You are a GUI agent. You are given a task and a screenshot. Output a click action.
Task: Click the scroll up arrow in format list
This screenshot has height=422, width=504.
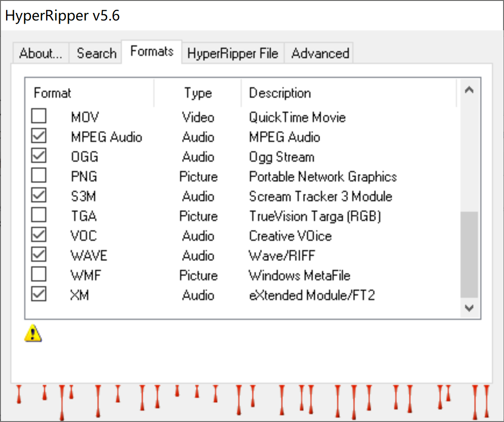[469, 90]
